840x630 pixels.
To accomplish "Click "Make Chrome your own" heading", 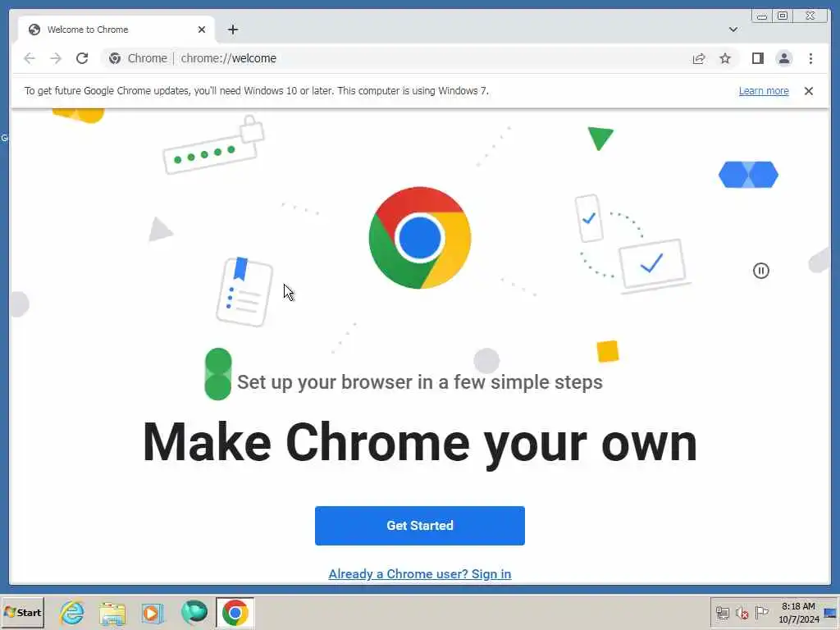I will (419, 442).
